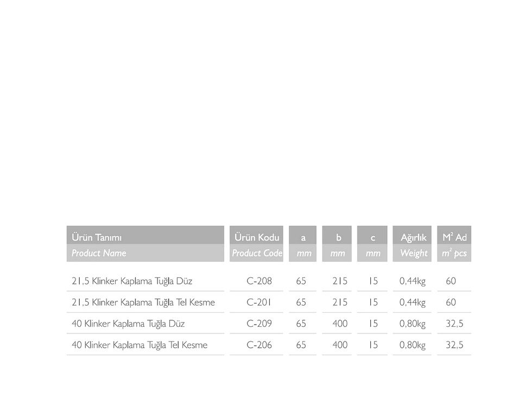
Task: Click the 400 value in C-209 row
Action: point(340,324)
